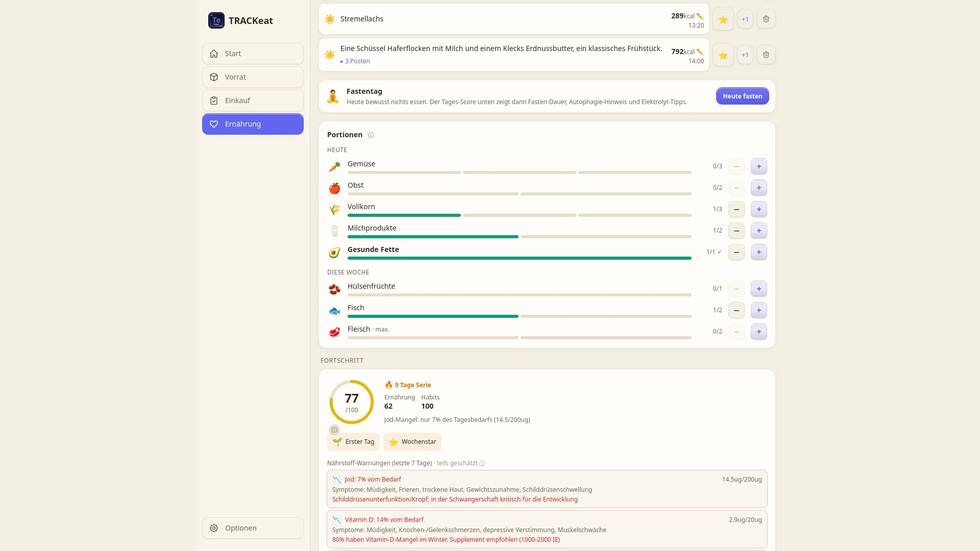This screenshot has height=551, width=980.
Task: Click the avocado icon for Gesunde Fette
Action: [x=334, y=253]
